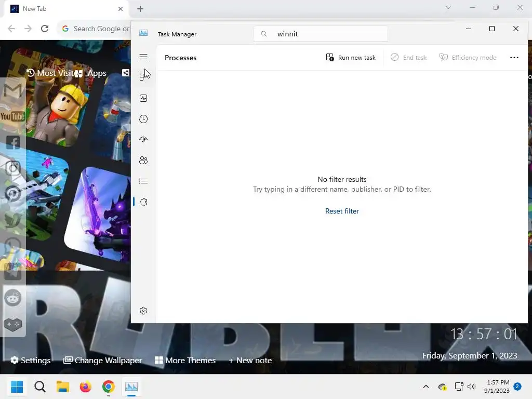Show hidden system tray icons

[426, 387]
